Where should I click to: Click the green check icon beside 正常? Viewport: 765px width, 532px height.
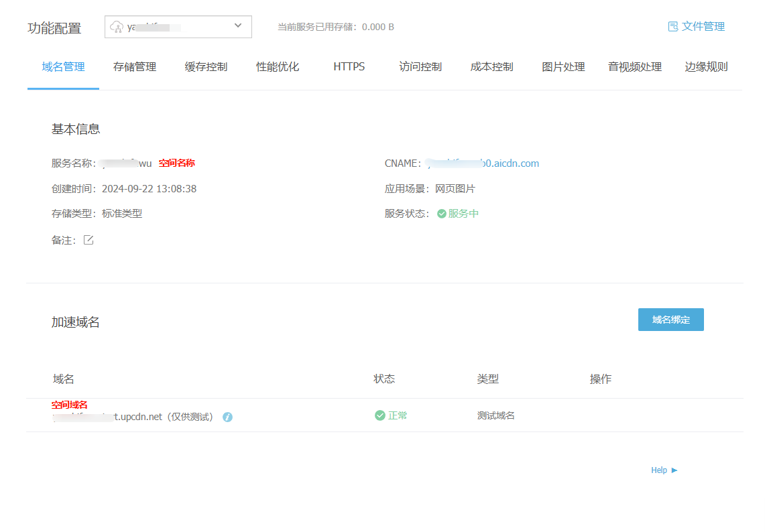tap(379, 415)
